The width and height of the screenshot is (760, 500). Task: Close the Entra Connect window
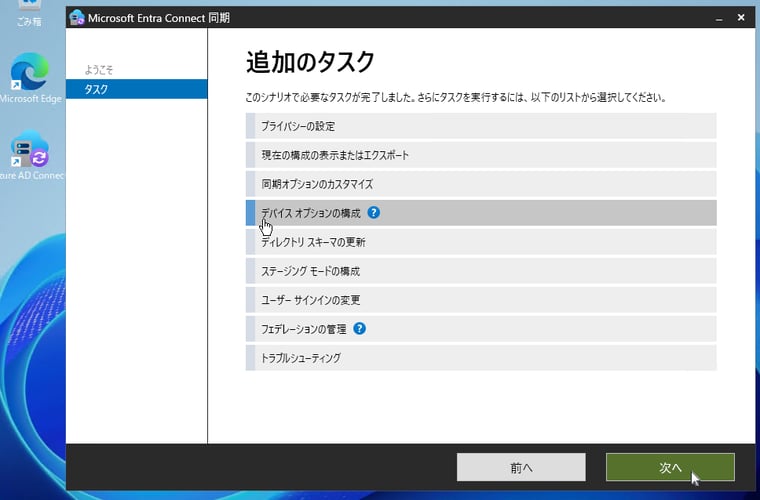(741, 17)
